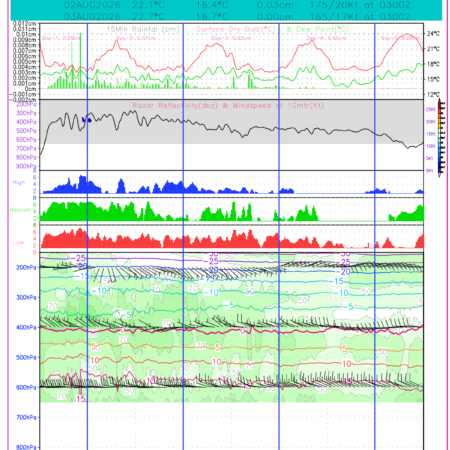
Task: Click the blue 600hPa pressure level label
Action: (x=26, y=387)
